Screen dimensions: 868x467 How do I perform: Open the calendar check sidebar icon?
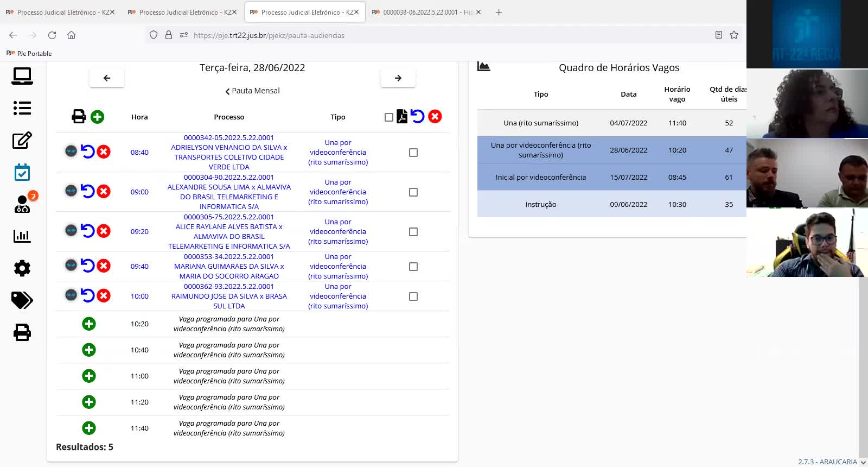click(x=22, y=173)
